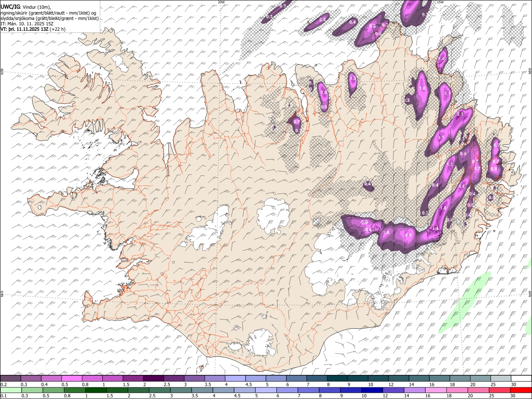Select the darkest purple 2 swatch in upper legend
The width and height of the screenshot is (532, 399).
153,379
